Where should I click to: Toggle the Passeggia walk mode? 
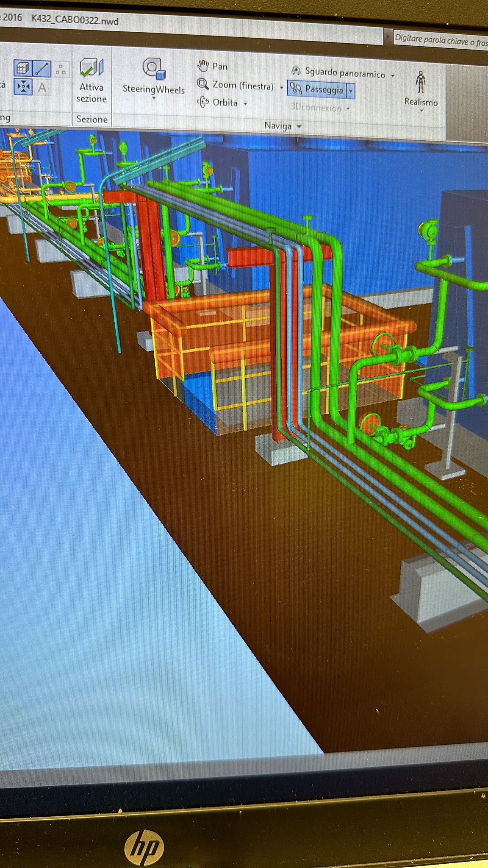pyautogui.click(x=317, y=89)
